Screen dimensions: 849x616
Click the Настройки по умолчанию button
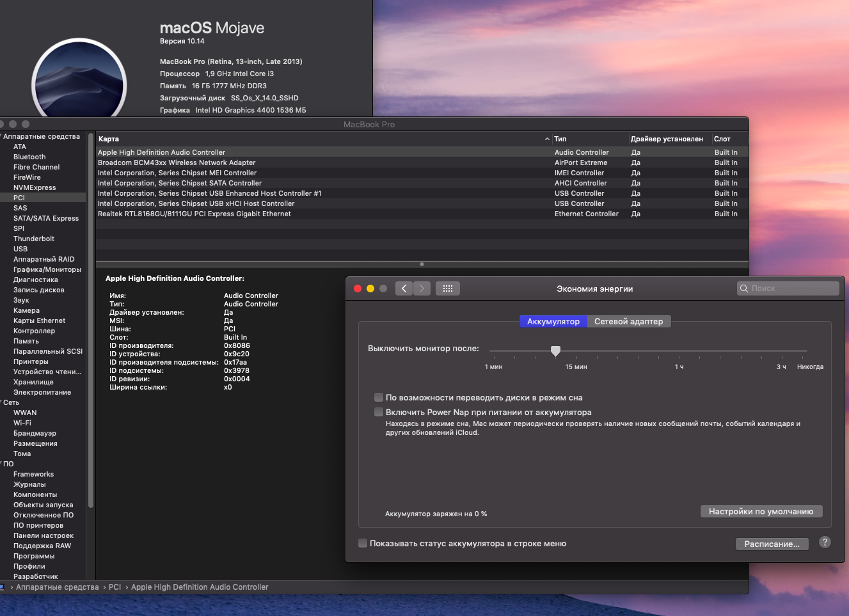pos(761,511)
